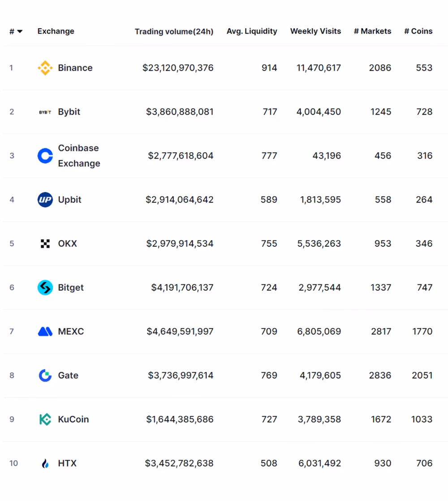Sort by # Markets header
The height and width of the screenshot is (501, 448).
point(373,31)
